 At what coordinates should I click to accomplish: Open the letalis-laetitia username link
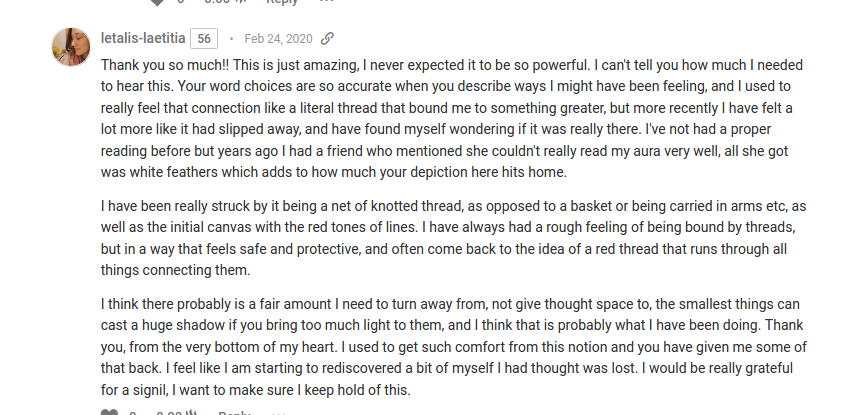coord(143,38)
